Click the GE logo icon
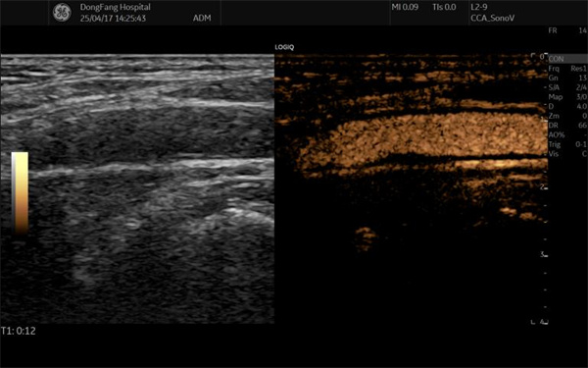The width and height of the screenshot is (588, 368). (x=62, y=13)
